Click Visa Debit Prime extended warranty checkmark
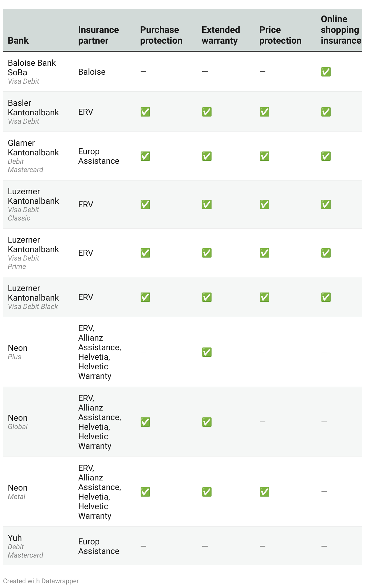 (x=207, y=253)
